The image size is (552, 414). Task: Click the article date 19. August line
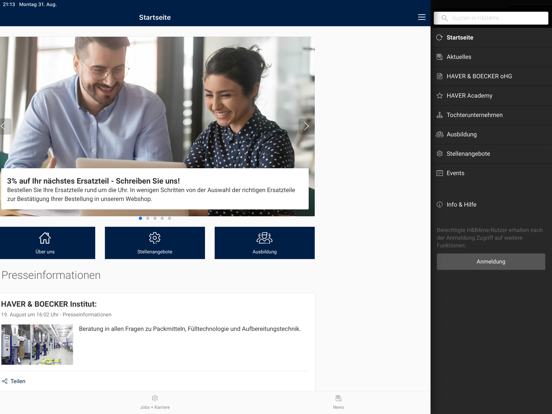coord(56,315)
